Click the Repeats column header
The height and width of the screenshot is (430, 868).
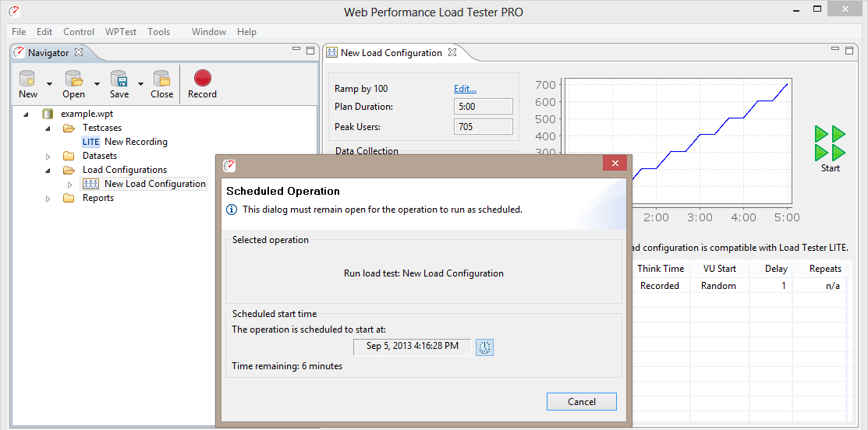(x=820, y=269)
